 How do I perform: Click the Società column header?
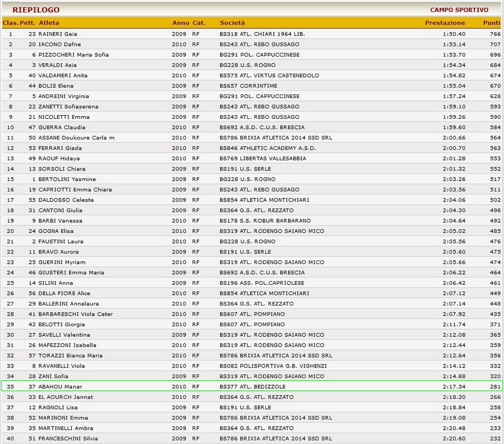(x=232, y=23)
